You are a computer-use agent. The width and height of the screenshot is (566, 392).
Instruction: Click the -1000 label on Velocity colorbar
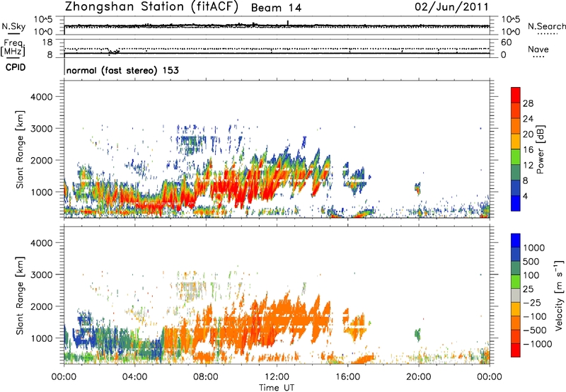click(x=538, y=344)
